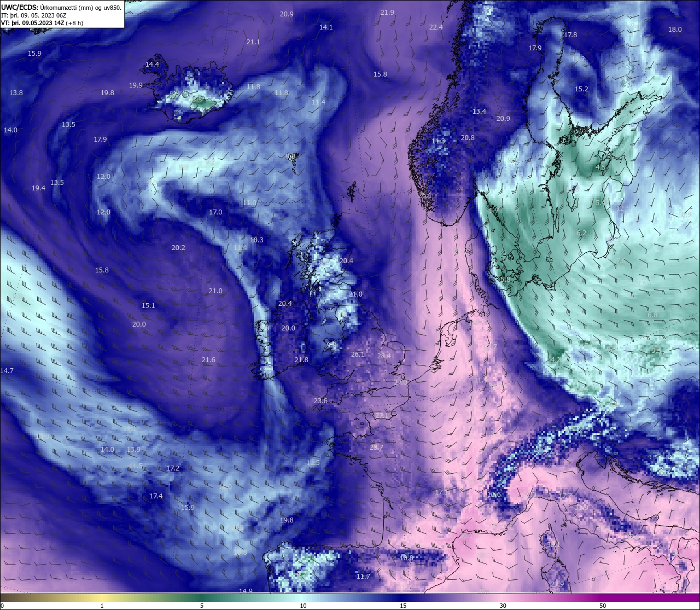Select the 20.8 value label
The height and width of the screenshot is (610, 700).
coord(468,137)
